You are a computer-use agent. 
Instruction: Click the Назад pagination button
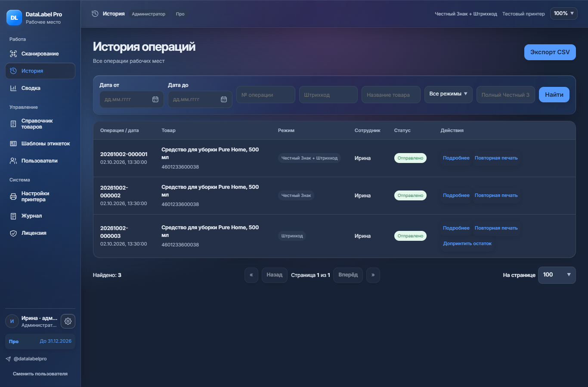tap(275, 275)
